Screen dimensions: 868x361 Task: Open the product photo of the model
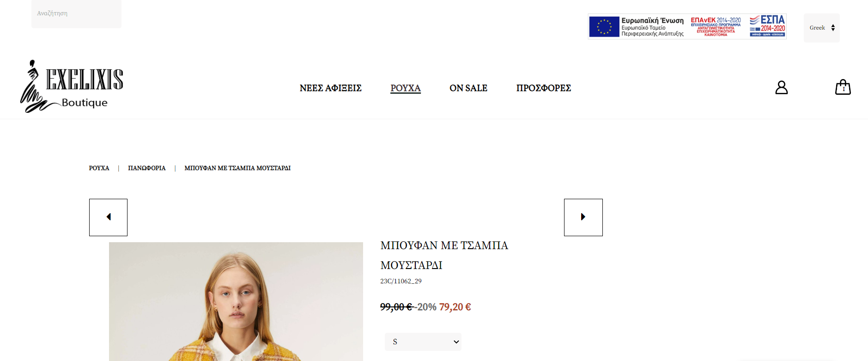(236, 301)
